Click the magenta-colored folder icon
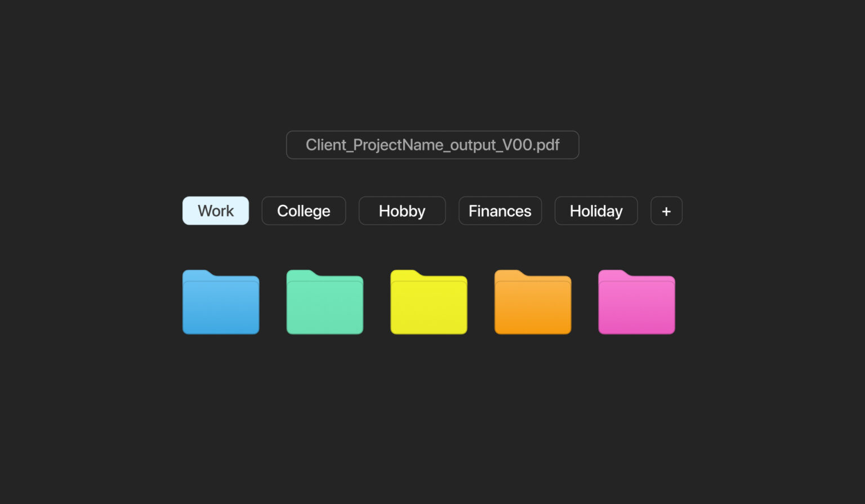The width and height of the screenshot is (865, 504). tap(636, 303)
